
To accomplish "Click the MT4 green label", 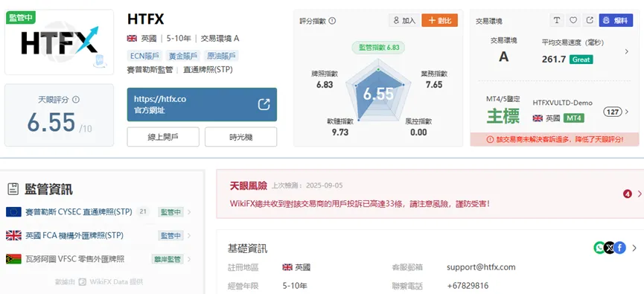I will [574, 118].
